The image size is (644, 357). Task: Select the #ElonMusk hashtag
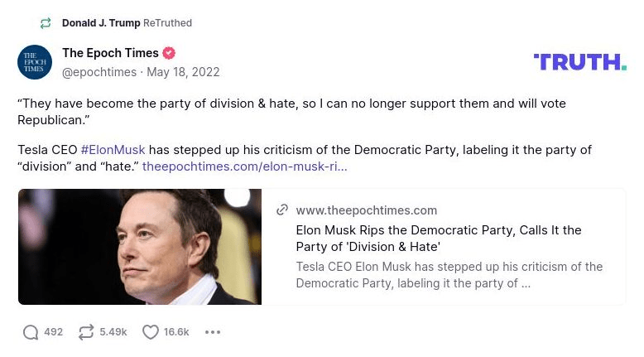[x=113, y=150]
